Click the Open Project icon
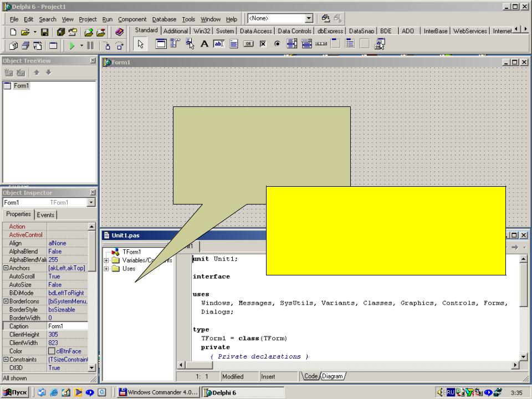 73,32
